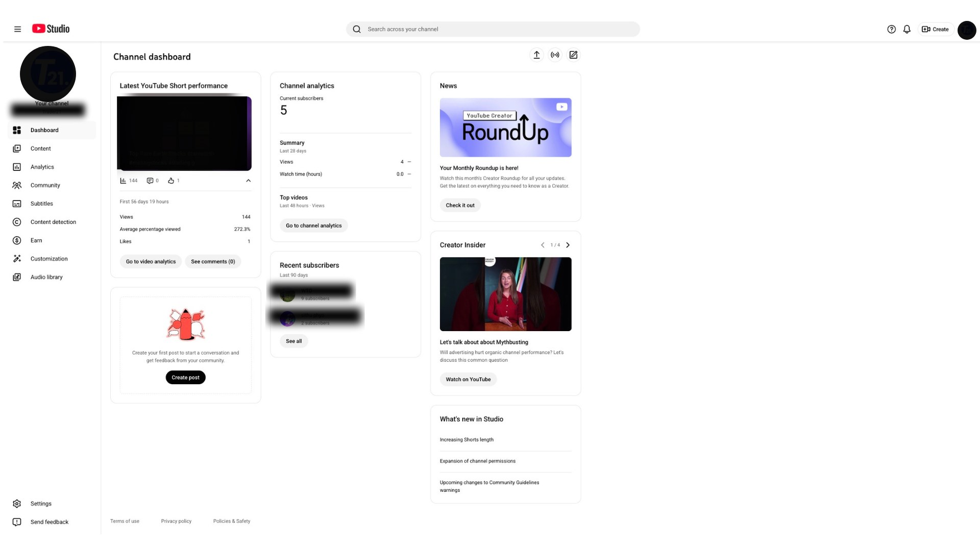Open the Privacy policy link

tap(176, 521)
